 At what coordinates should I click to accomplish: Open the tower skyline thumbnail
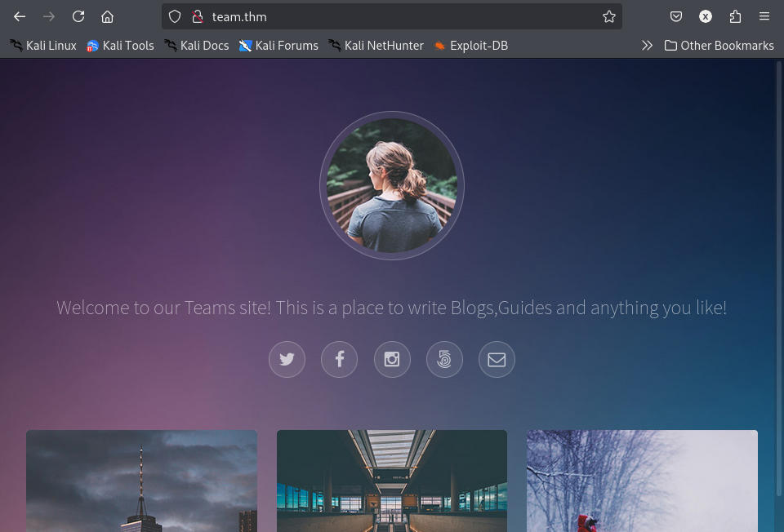point(141,481)
